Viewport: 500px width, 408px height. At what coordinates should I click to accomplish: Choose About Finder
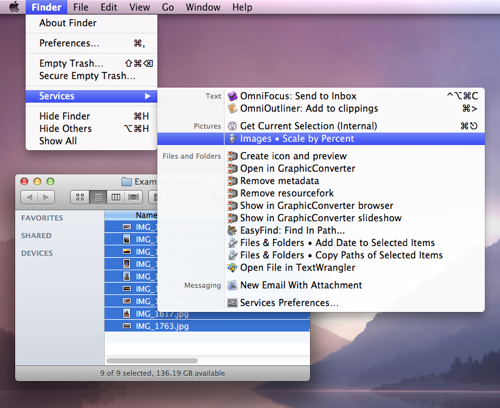91,23
